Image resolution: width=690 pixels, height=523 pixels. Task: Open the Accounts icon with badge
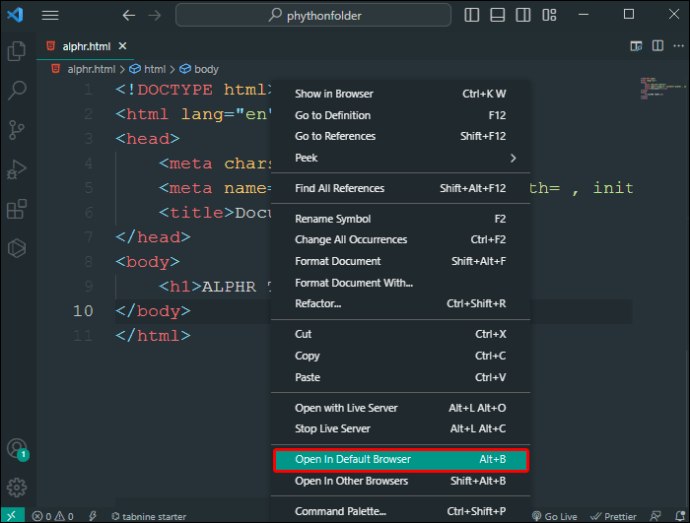tap(18, 449)
